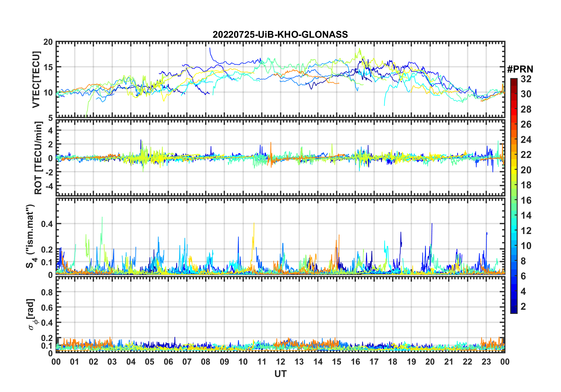Image resolution: width=561 pixels, height=392 pixels.
Task: Click UT axis hour label 11
Action: pos(262,362)
